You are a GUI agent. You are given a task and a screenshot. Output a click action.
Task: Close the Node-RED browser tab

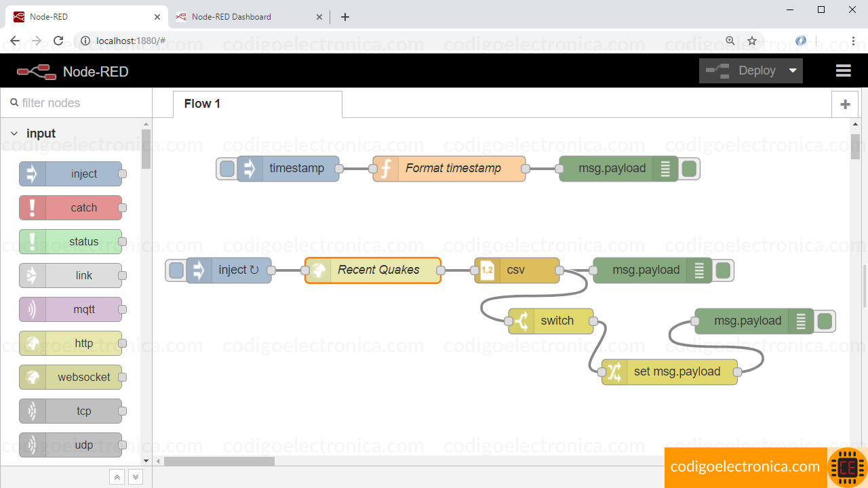[157, 17]
